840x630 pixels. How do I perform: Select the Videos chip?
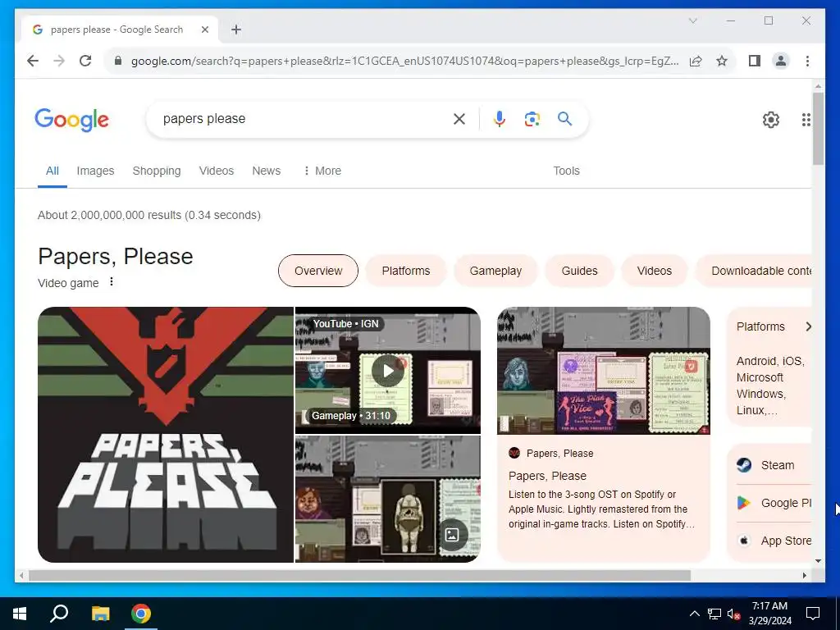[x=654, y=271]
